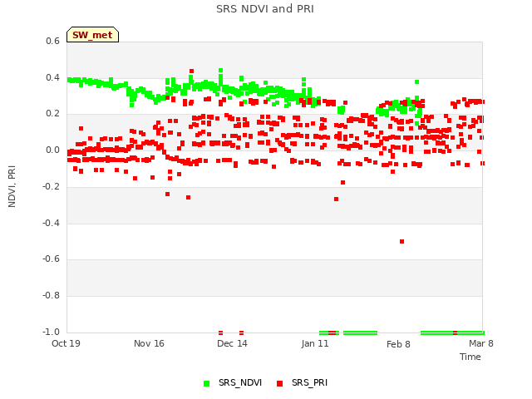Click the 0.4 y-axis tick value
The image size is (532, 399).
[x=52, y=77]
